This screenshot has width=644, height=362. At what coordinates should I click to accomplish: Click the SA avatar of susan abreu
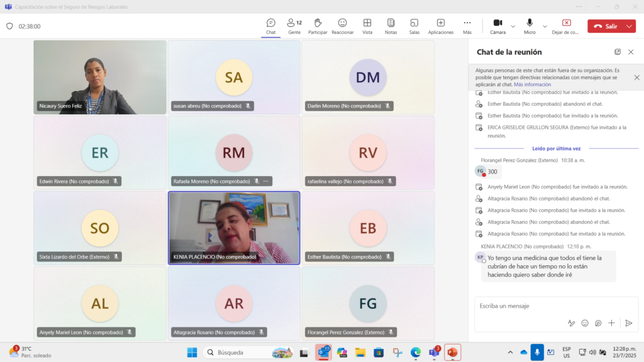234,77
